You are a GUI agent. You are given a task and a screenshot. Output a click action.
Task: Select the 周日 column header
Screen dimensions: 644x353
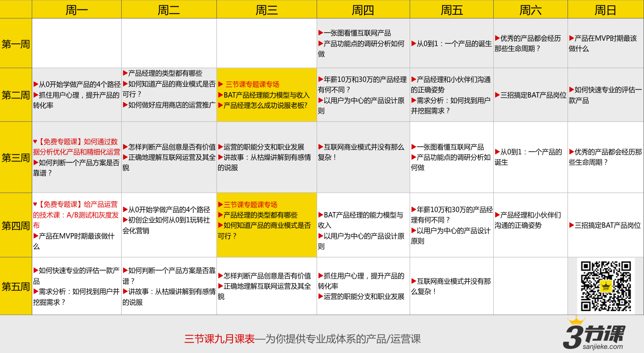606,10
